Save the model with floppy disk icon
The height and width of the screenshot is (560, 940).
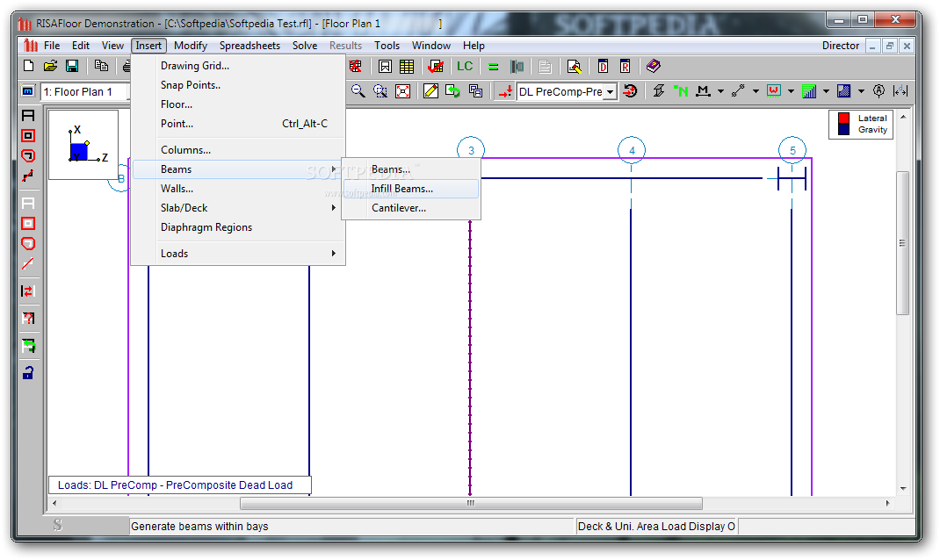(x=72, y=66)
